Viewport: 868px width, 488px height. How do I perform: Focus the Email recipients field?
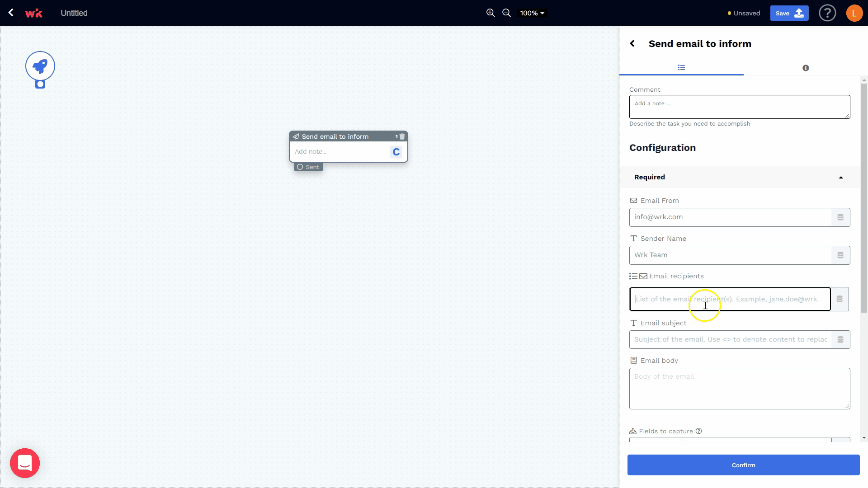click(x=730, y=299)
